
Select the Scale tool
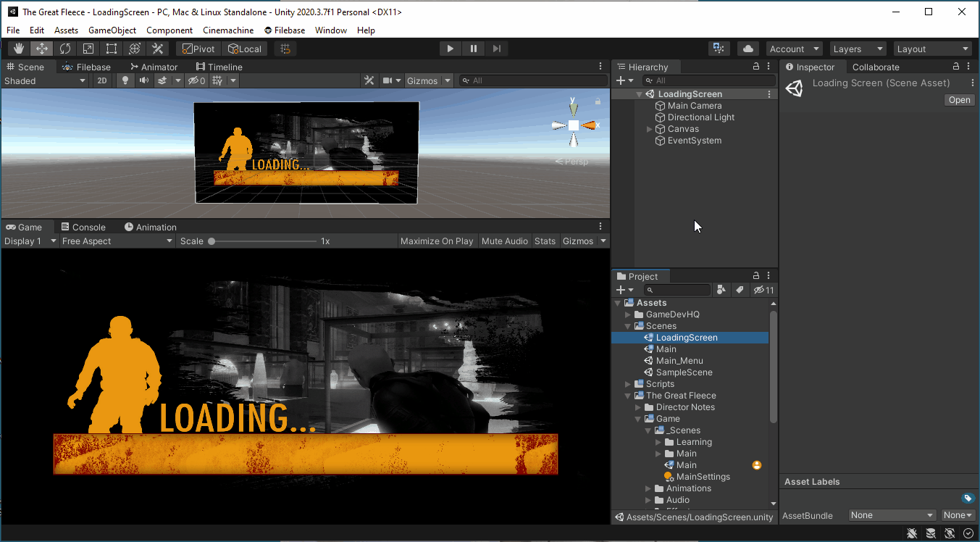(x=88, y=49)
